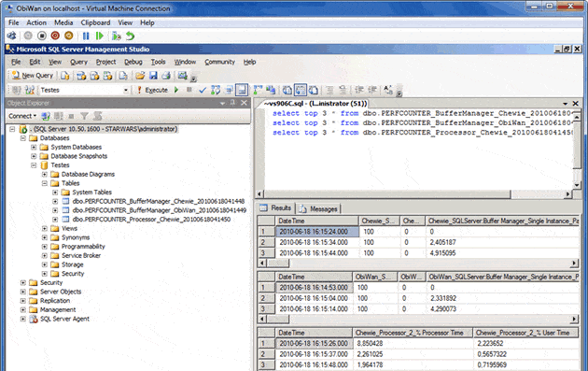Select the Programmability folder
Screen dimensions: 588x371
[83, 247]
